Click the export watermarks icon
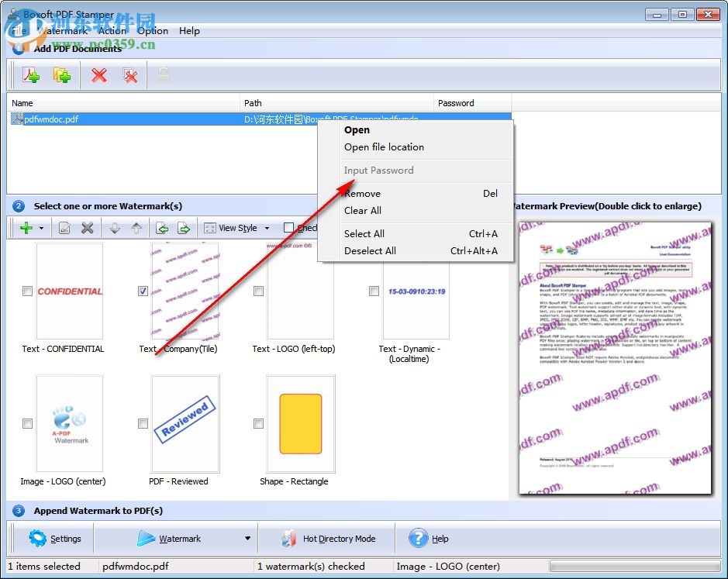This screenshot has width=728, height=579. (185, 228)
